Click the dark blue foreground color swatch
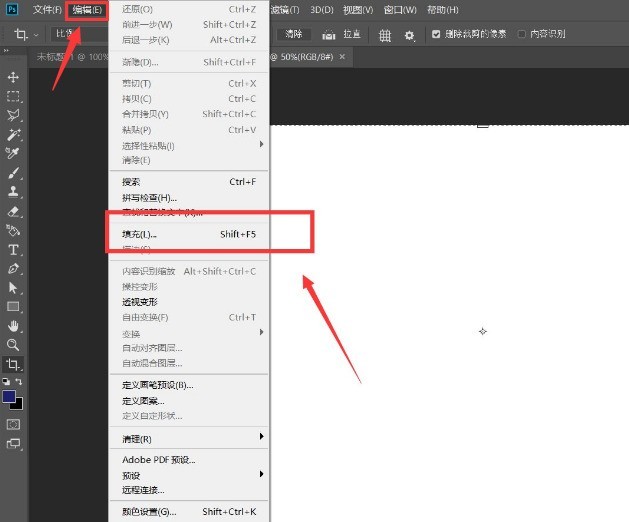Image resolution: width=629 pixels, height=522 pixels. [10, 397]
